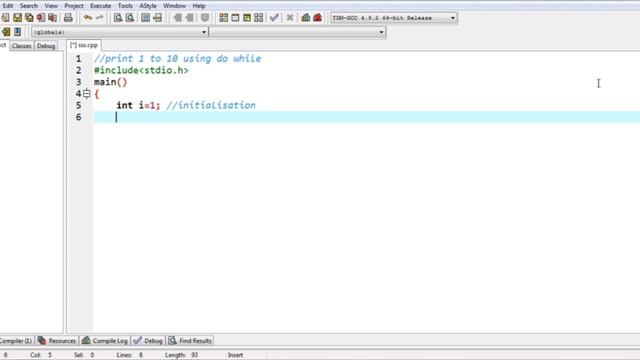Image resolution: width=640 pixels, height=360 pixels.
Task: Open the Project menu
Action: (74, 6)
